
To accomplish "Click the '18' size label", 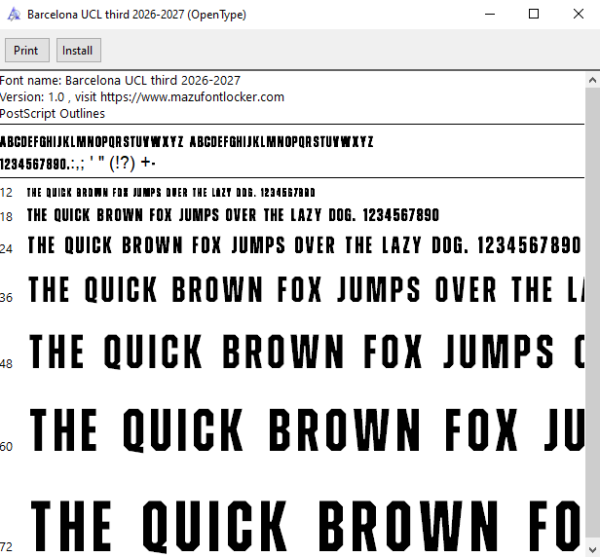I will pos(7,217).
